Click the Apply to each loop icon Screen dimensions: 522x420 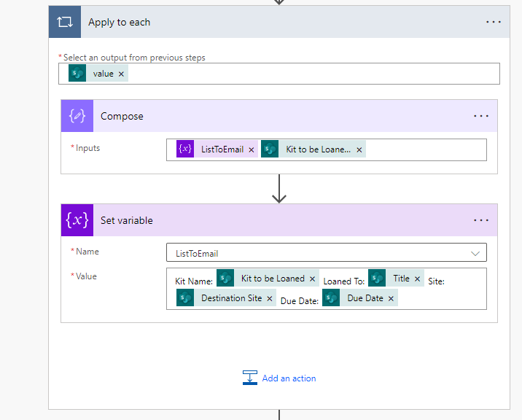coord(64,22)
